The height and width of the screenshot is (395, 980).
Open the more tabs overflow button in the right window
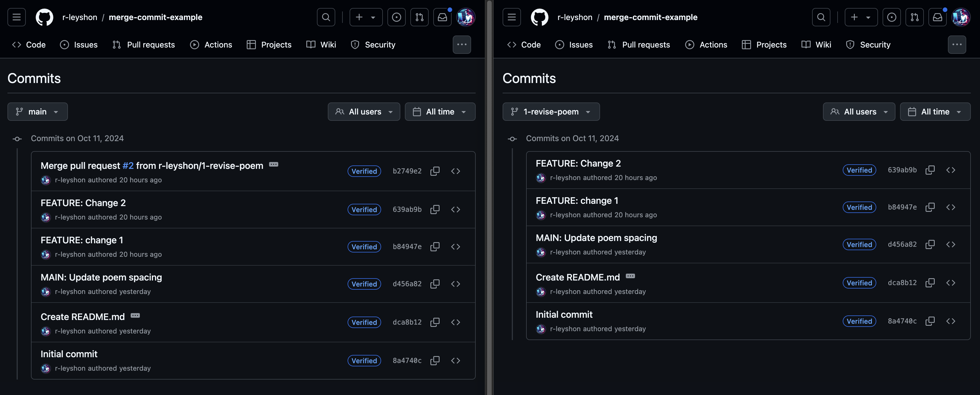click(x=957, y=45)
